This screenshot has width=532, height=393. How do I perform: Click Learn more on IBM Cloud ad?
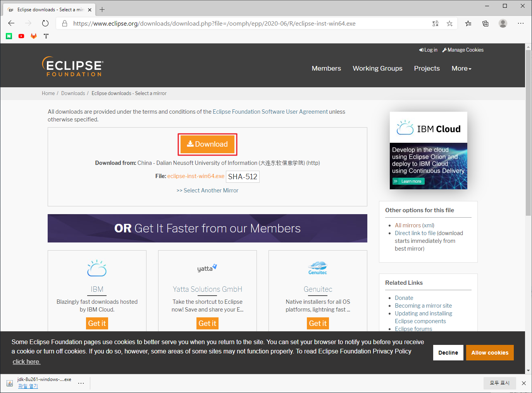408,181
